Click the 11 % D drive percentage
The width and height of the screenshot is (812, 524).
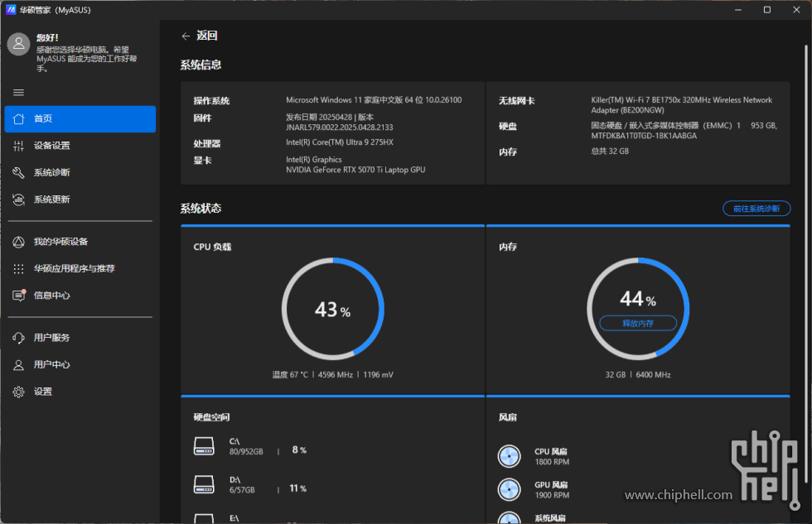click(297, 489)
